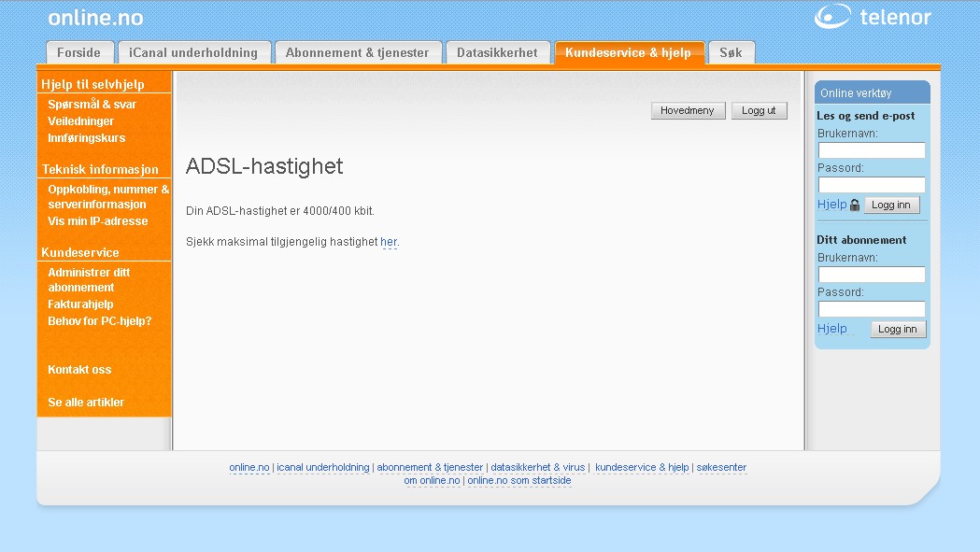Select the Kundeservice & hjelp tab
This screenshot has width=980, height=552.
tap(629, 52)
